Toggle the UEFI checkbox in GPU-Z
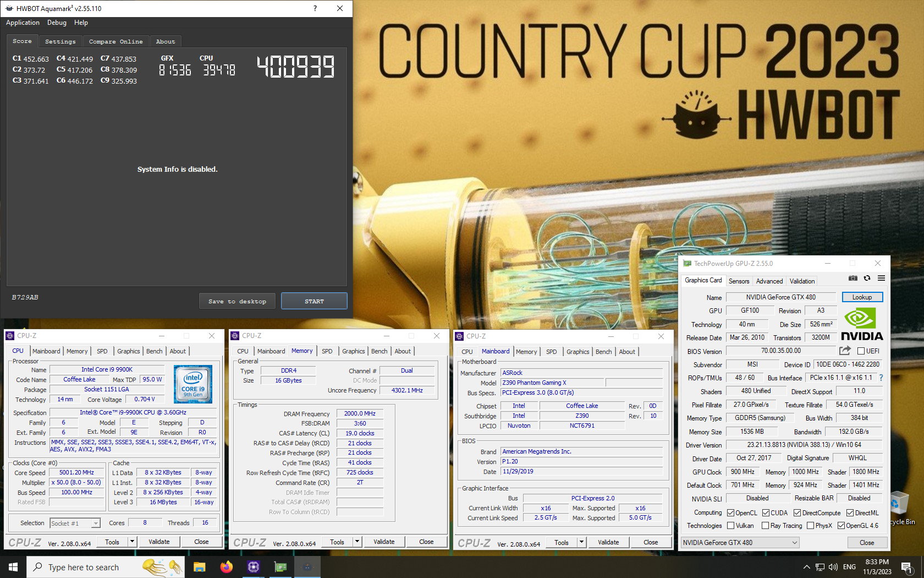This screenshot has height=578, width=924. click(861, 351)
